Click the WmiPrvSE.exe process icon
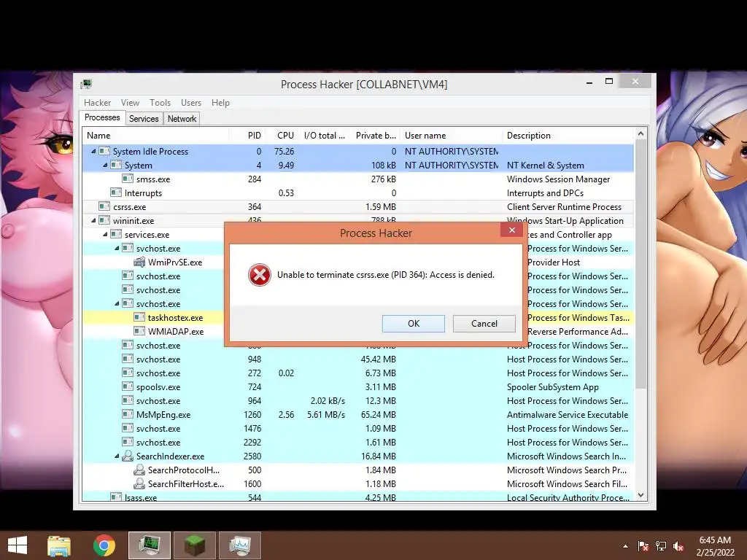The image size is (747, 560). tap(139, 262)
